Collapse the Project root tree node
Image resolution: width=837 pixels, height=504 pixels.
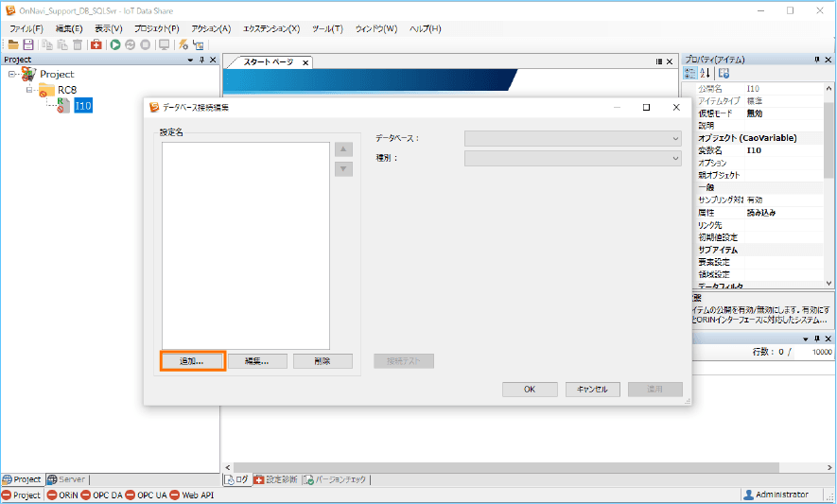click(x=11, y=74)
